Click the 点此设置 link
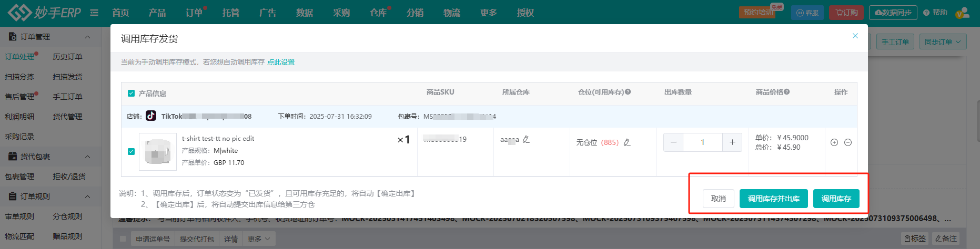Image resolution: width=980 pixels, height=249 pixels. pos(281,62)
